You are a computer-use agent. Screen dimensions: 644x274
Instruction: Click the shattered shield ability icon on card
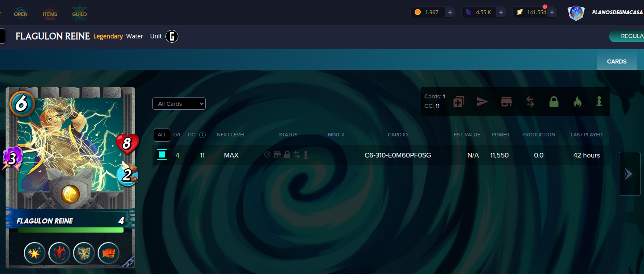(x=84, y=253)
